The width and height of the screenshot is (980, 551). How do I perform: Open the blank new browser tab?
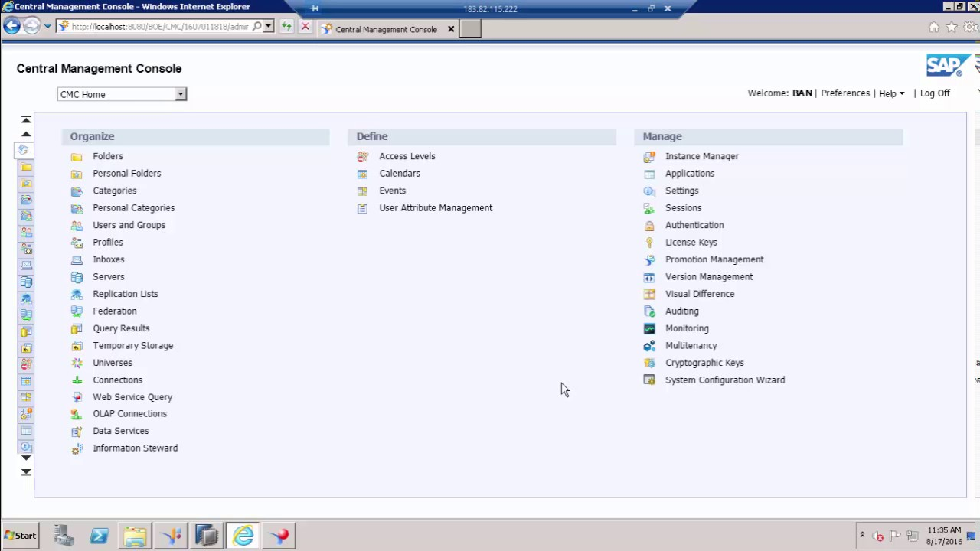pyautogui.click(x=470, y=29)
